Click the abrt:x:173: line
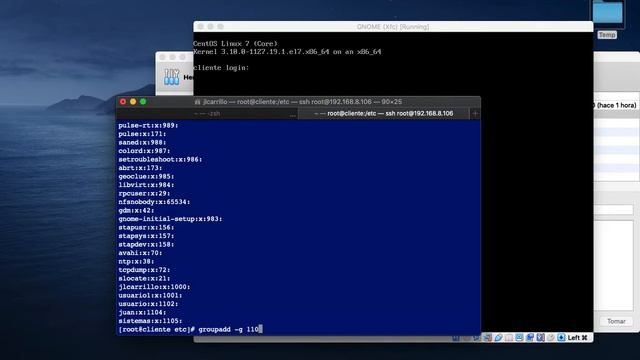640x360 pixels. tap(140, 168)
